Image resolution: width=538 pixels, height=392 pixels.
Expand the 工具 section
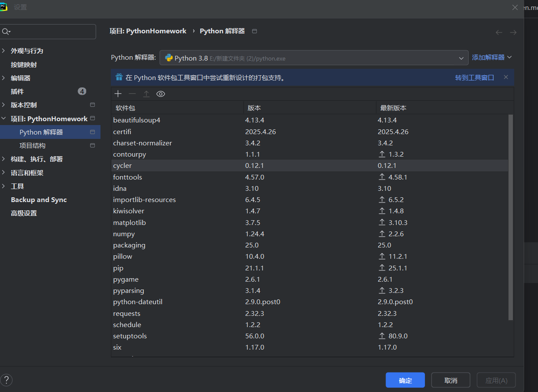click(x=3, y=186)
